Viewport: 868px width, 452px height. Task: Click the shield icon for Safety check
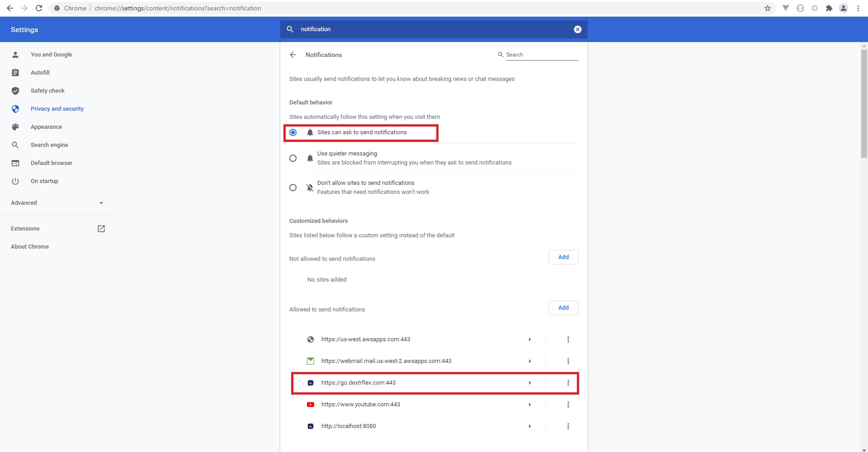[15, 91]
